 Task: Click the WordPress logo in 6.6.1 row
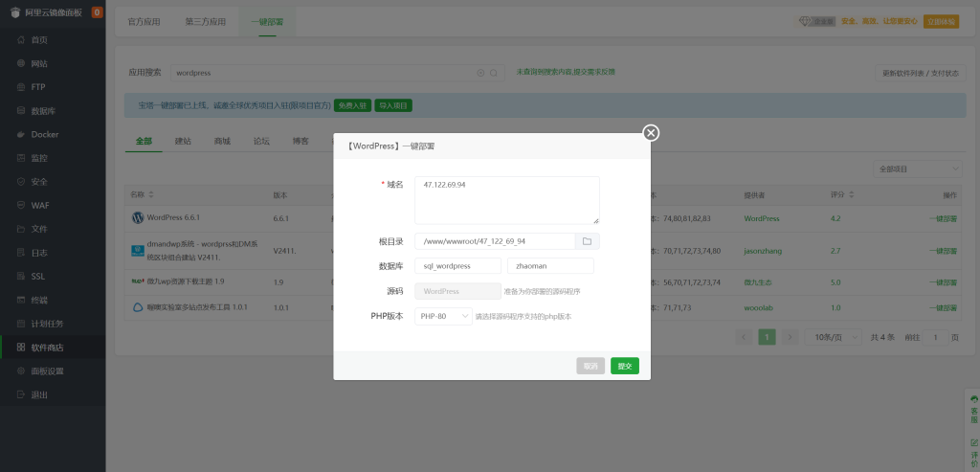click(x=138, y=218)
